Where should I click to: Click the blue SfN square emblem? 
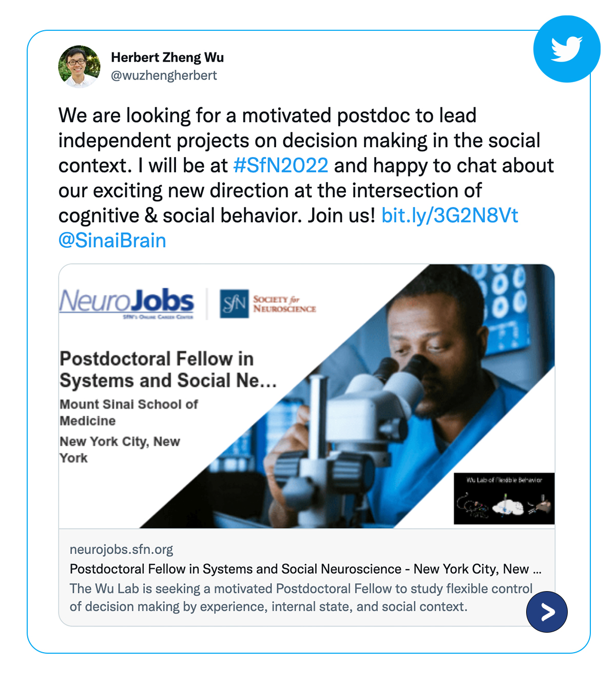click(234, 304)
